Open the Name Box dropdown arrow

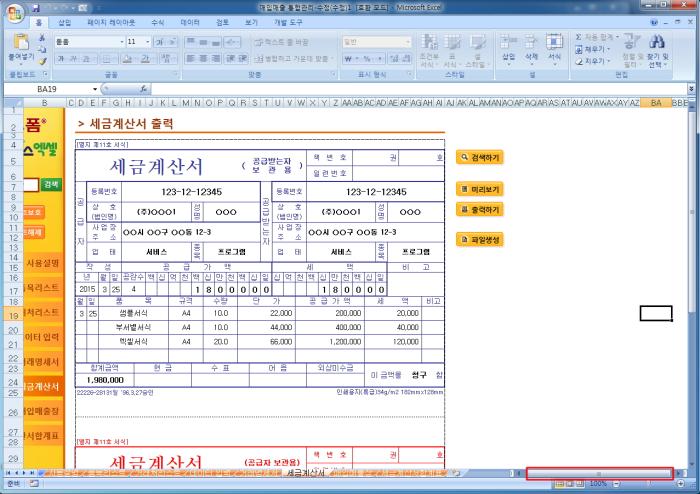(x=95, y=89)
